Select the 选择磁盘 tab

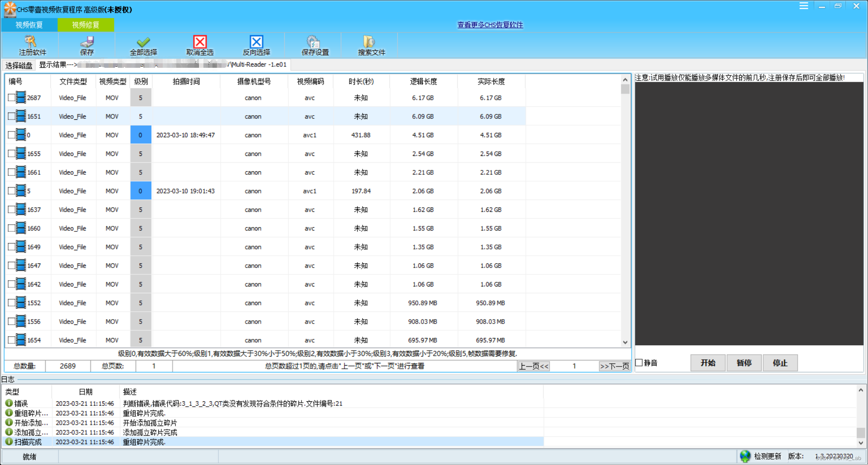point(19,66)
